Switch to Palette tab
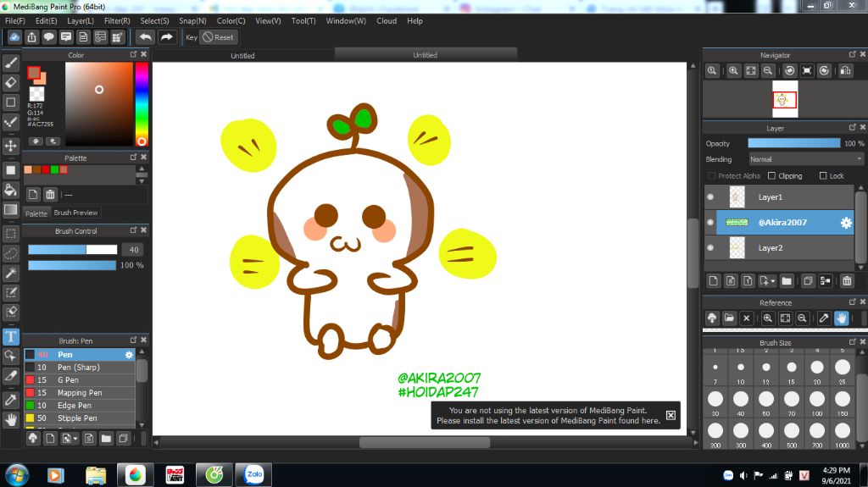Viewport: 868px width, 487px height. pyautogui.click(x=36, y=213)
